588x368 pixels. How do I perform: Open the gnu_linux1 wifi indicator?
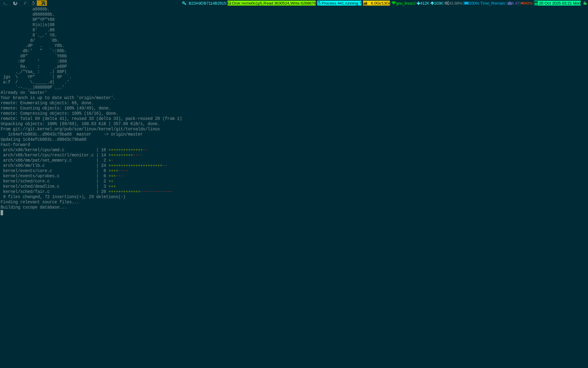(403, 3)
